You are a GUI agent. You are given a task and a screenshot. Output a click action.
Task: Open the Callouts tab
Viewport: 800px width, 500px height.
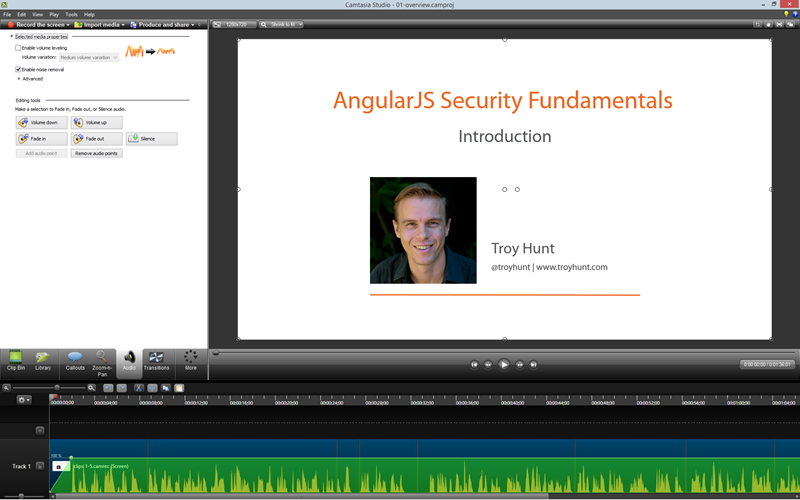(75, 361)
